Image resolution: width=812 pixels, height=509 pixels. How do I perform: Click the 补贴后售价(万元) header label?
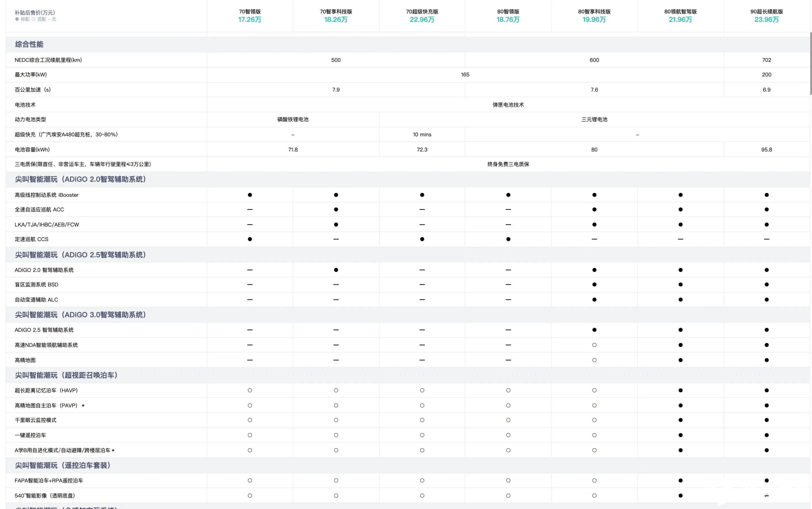pos(35,12)
